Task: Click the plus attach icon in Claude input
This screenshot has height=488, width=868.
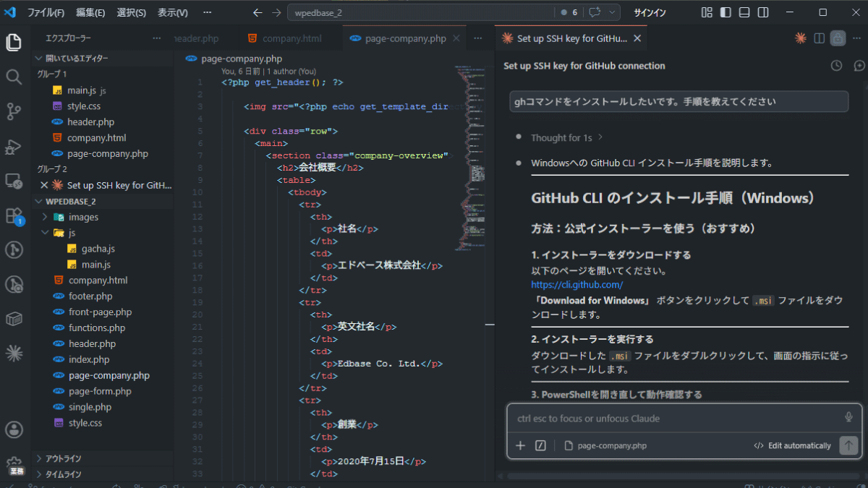Action: [520, 445]
